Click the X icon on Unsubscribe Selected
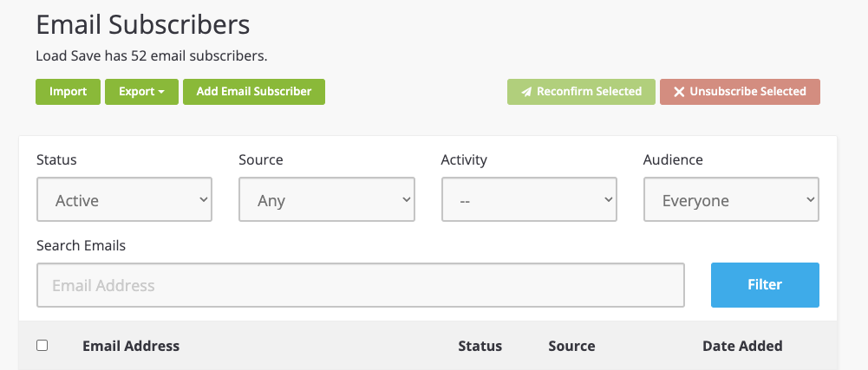This screenshot has width=868, height=370. point(679,92)
